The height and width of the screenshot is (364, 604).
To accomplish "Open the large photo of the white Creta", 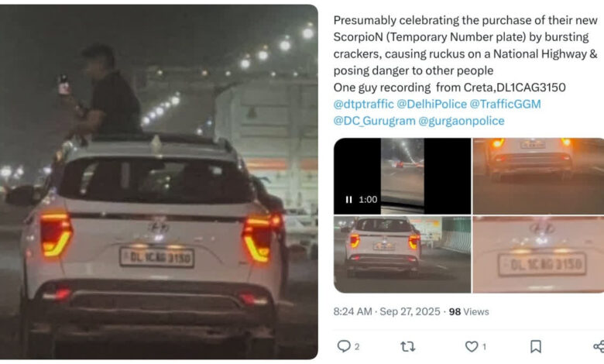I will coord(159,182).
